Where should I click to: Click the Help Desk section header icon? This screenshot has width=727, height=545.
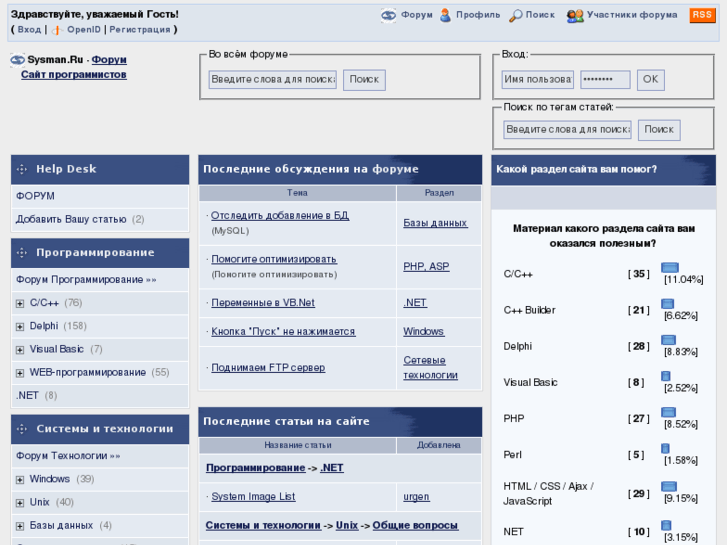[22, 169]
